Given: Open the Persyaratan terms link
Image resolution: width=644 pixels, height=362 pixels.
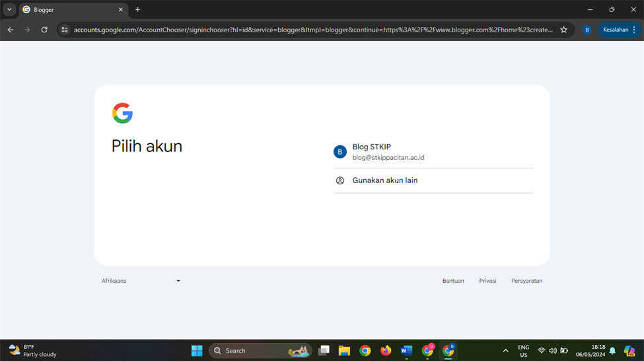Looking at the screenshot, I should click(x=526, y=281).
